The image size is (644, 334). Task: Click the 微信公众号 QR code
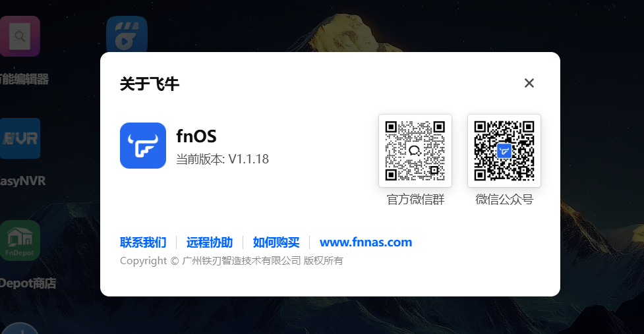[504, 151]
